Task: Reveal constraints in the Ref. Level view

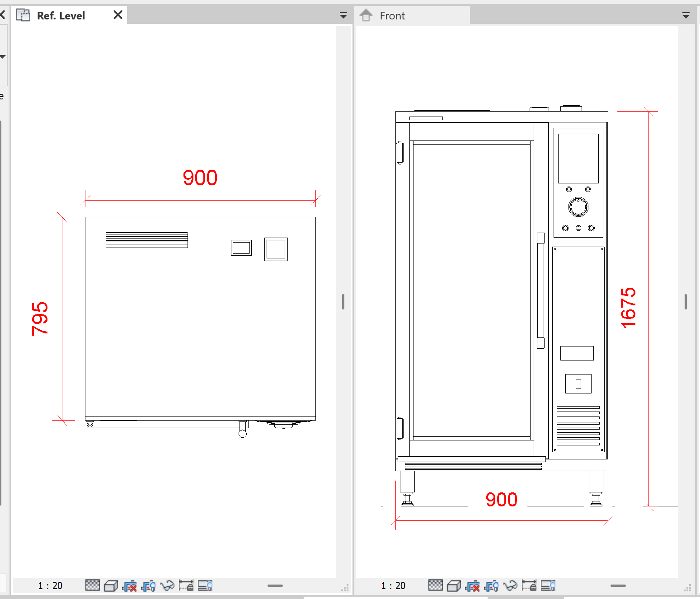Action: tap(186, 586)
